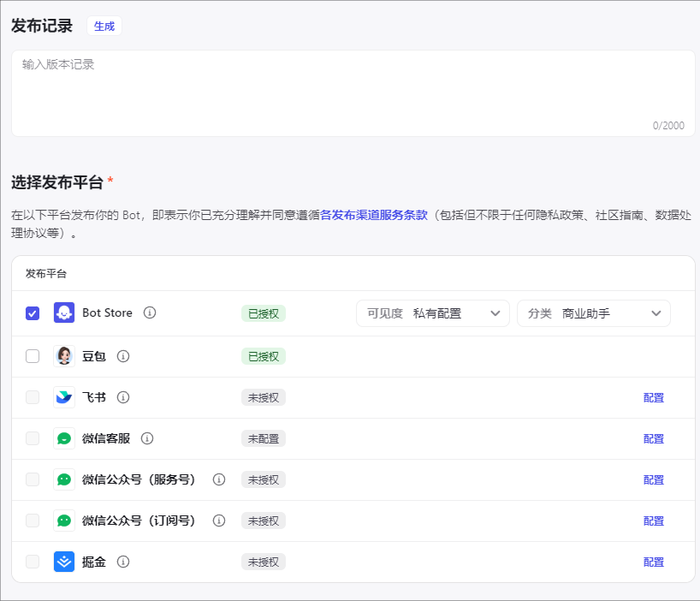The image size is (700, 601).
Task: Click the info icon next to Bot Store
Action: 150,313
